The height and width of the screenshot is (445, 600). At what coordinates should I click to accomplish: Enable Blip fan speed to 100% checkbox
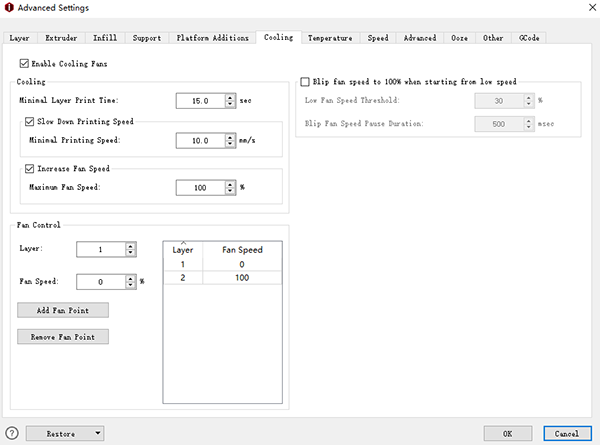(305, 81)
